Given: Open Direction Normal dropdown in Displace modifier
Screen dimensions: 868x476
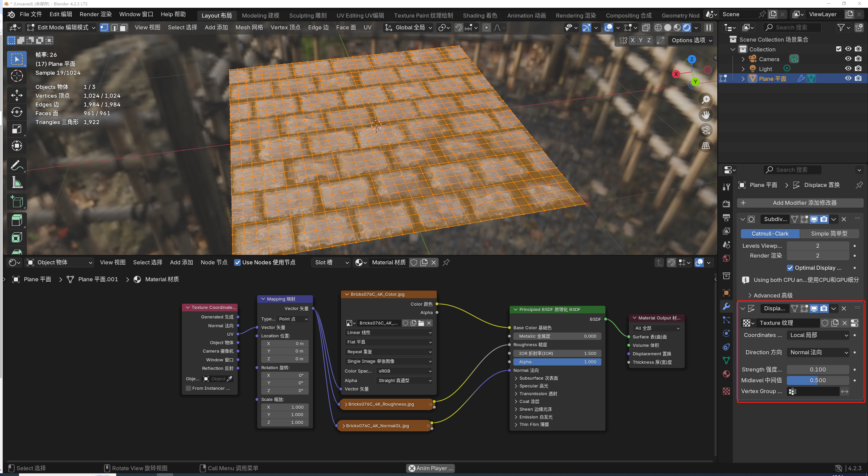Looking at the screenshot, I should (x=818, y=353).
